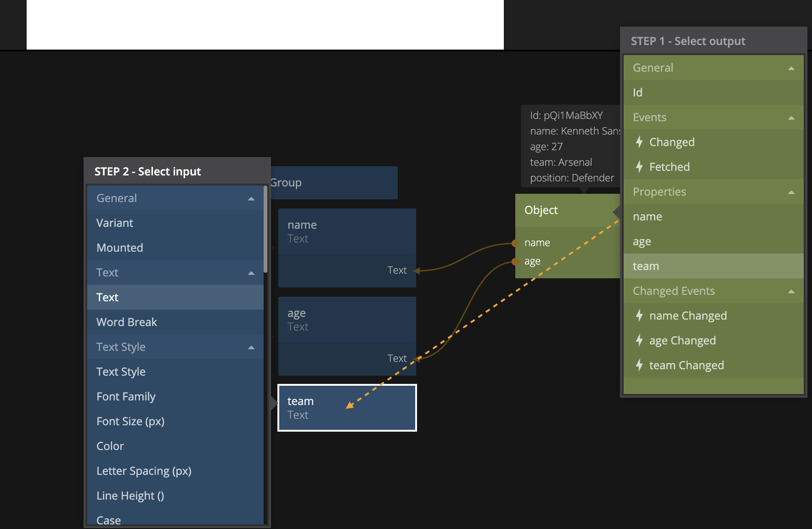Click the name output port dot on Object node

tap(515, 243)
